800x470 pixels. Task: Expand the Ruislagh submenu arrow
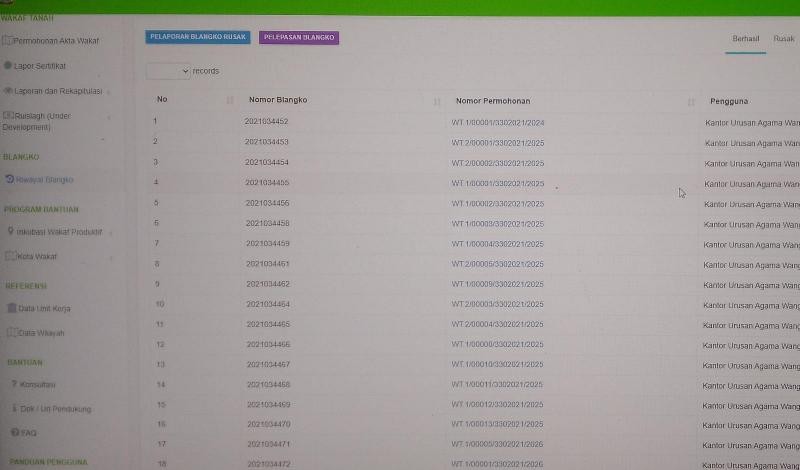[x=109, y=118]
